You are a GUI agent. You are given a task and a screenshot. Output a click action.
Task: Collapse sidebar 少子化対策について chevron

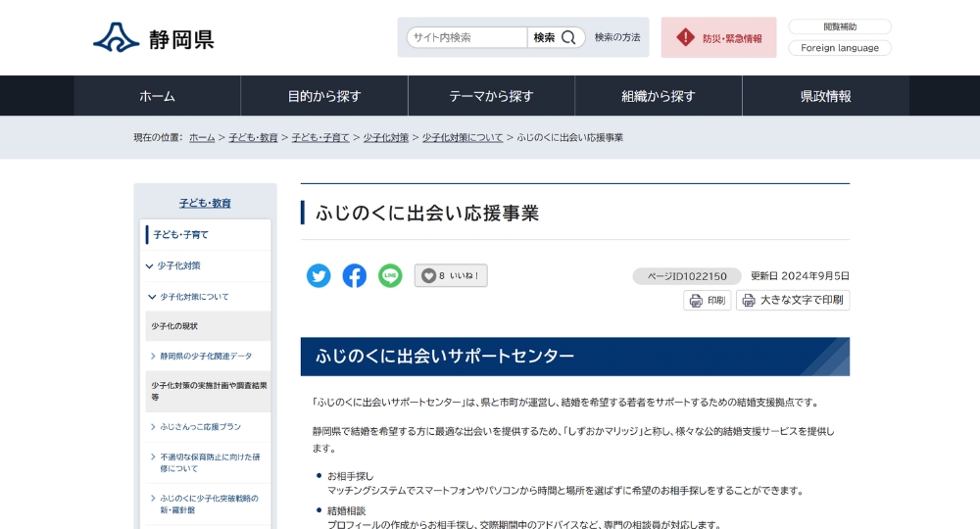tap(152, 297)
